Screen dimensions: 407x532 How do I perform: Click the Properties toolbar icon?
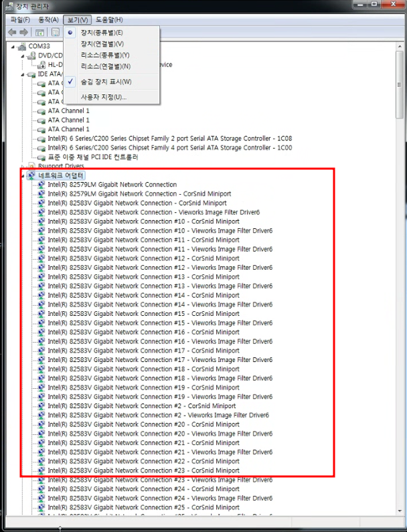click(x=55, y=32)
